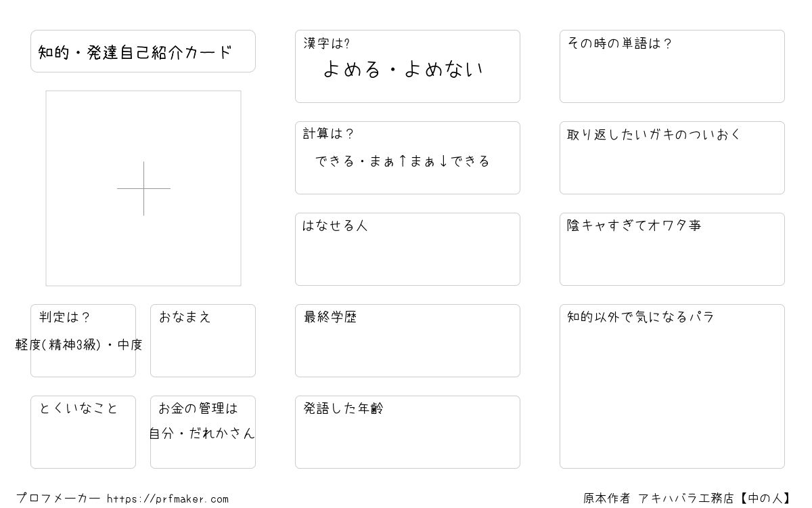The image size is (812, 508).
Task: Click the その時の単語は? box
Action: 672,66
